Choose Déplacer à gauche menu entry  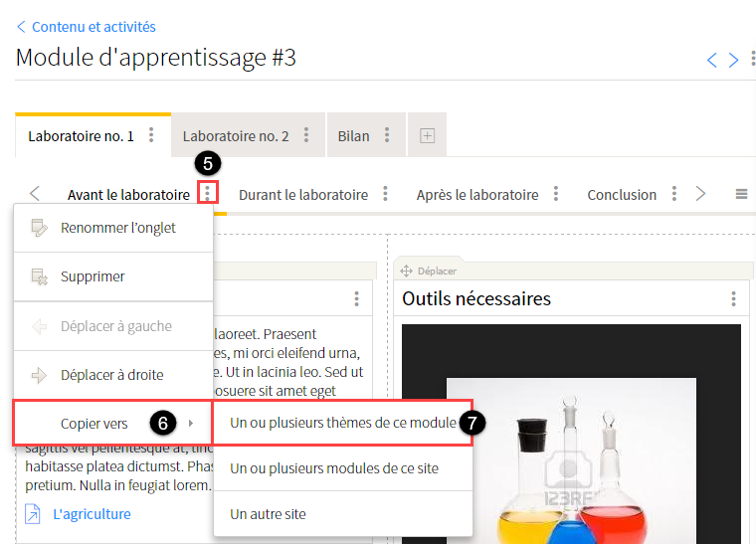click(x=113, y=326)
